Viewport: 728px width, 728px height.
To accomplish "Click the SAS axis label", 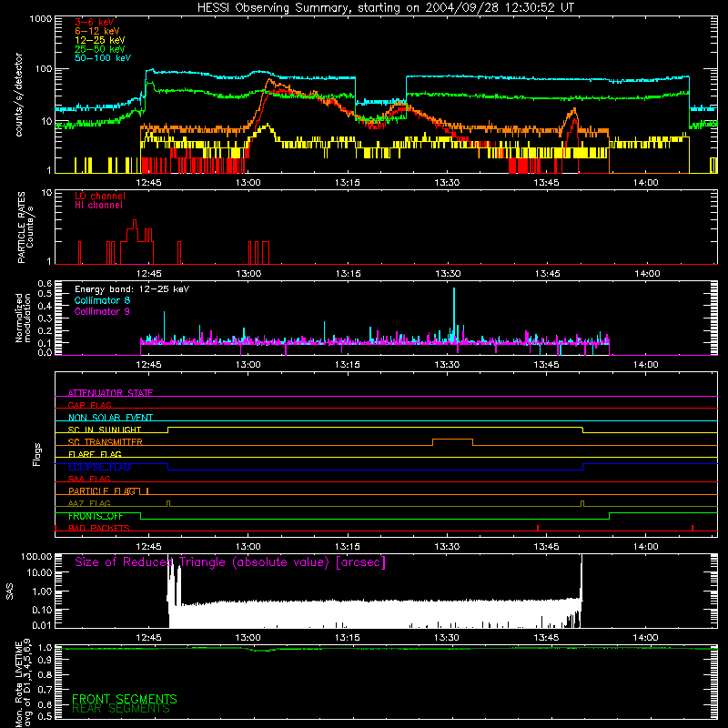I will click(9, 591).
